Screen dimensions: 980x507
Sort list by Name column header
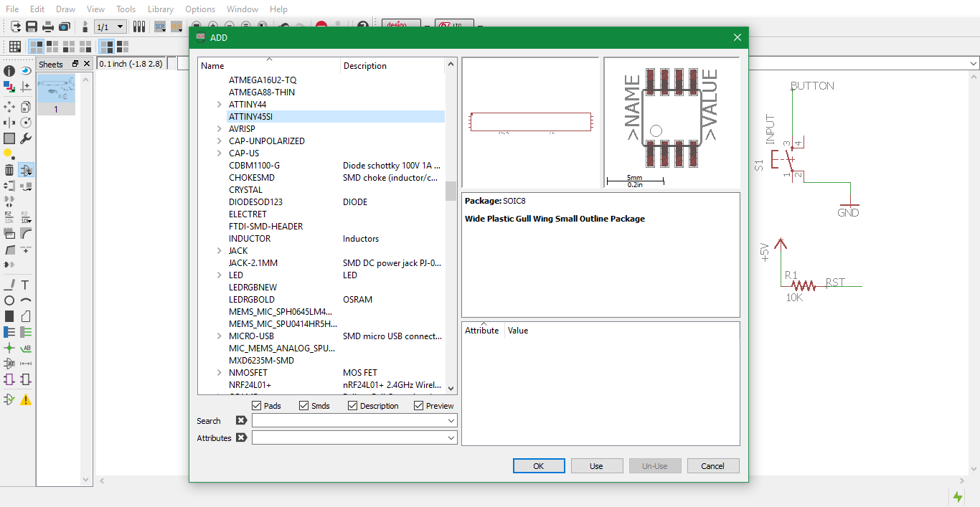[x=269, y=65]
